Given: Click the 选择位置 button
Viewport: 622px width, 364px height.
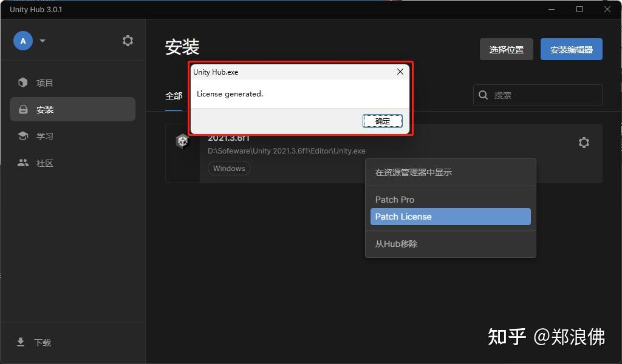Looking at the screenshot, I should click(506, 49).
